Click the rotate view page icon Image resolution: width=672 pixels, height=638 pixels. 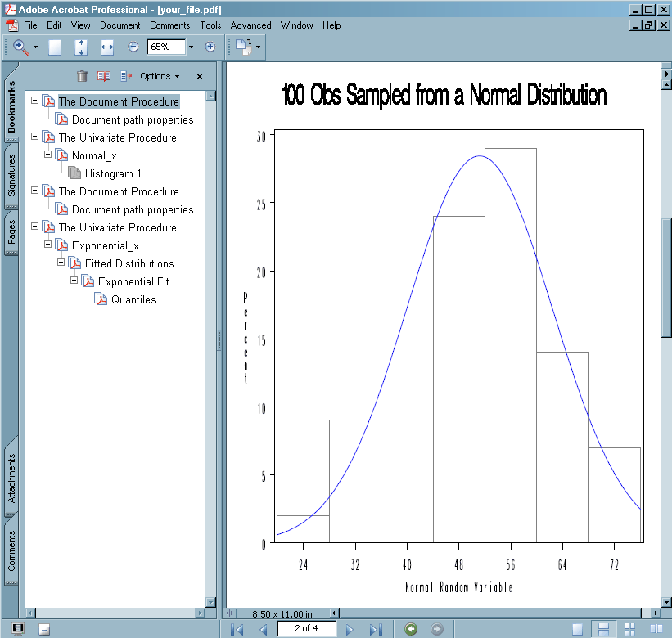tap(244, 47)
